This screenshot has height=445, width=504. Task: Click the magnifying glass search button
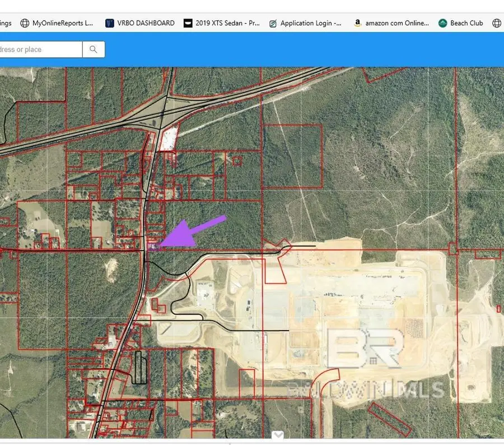tap(94, 49)
